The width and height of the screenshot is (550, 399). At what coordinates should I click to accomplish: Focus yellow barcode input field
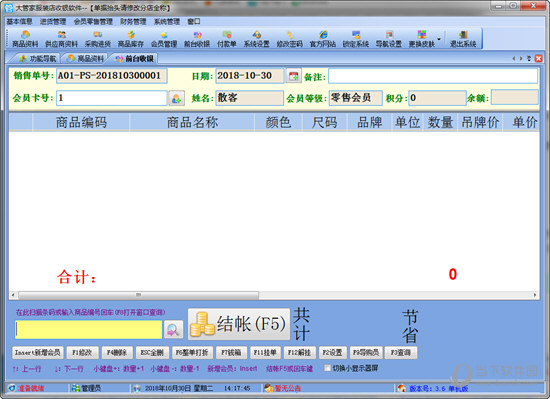point(89,330)
